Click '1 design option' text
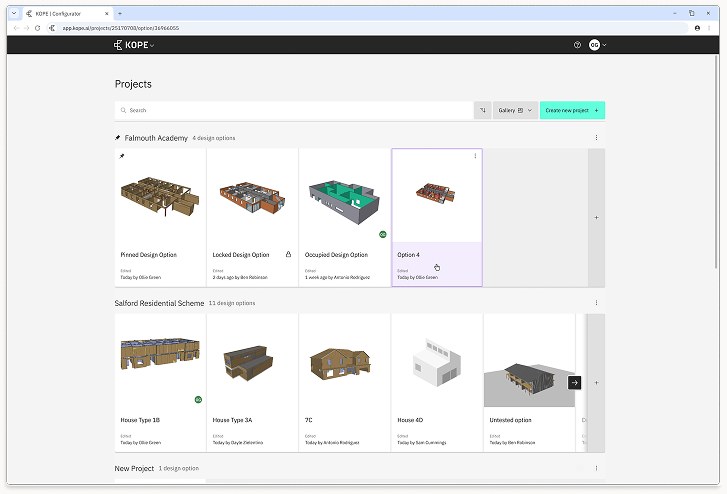 (x=179, y=468)
